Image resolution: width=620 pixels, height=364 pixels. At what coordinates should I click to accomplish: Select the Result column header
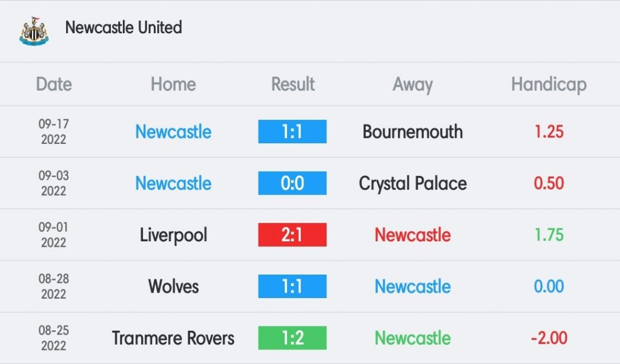tap(292, 84)
